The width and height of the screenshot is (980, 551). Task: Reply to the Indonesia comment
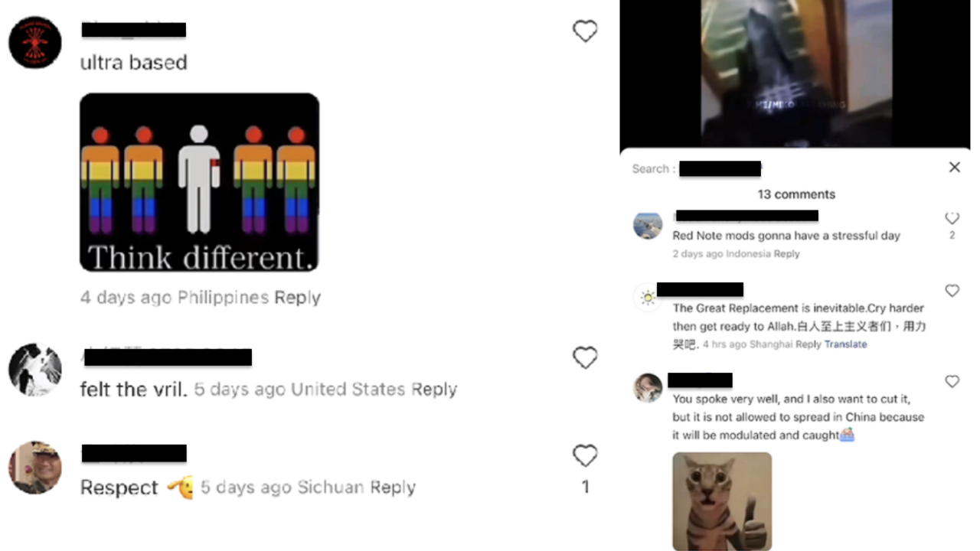click(x=786, y=254)
